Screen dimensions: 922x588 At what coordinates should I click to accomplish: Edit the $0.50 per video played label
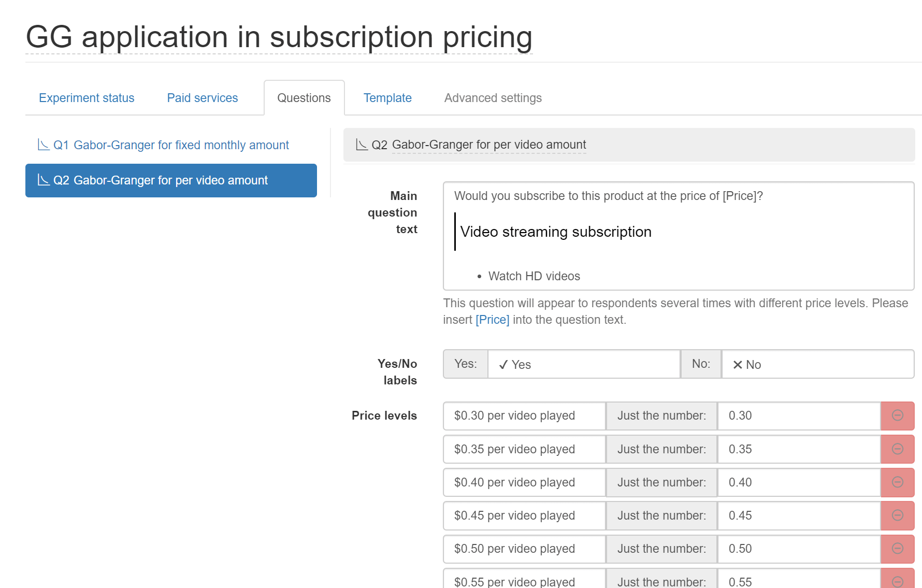point(524,549)
